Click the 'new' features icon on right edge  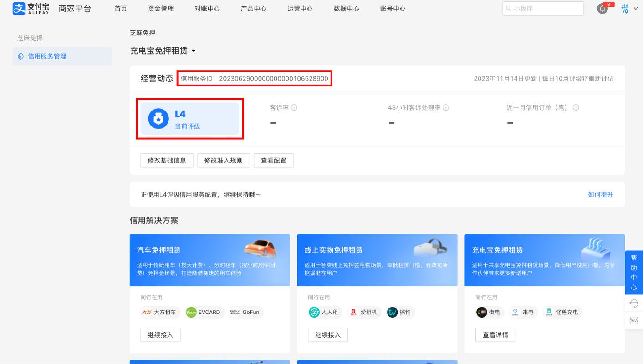tap(634, 320)
